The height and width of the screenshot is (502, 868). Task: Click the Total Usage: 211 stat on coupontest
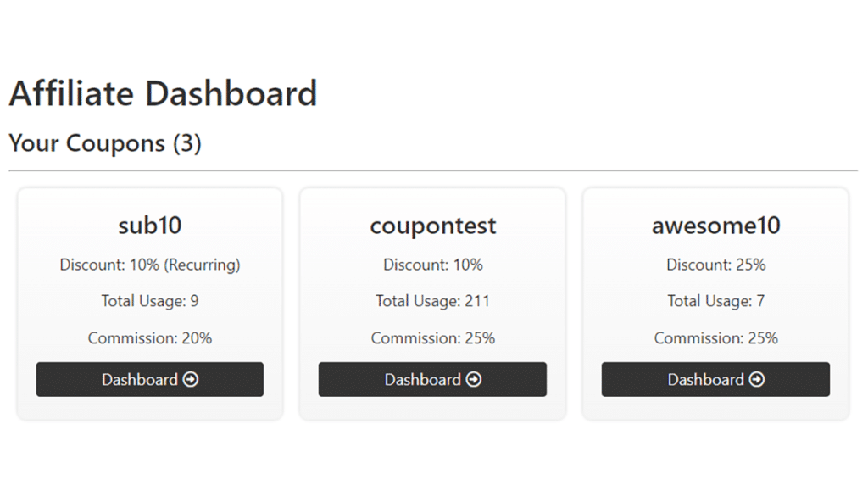(432, 301)
